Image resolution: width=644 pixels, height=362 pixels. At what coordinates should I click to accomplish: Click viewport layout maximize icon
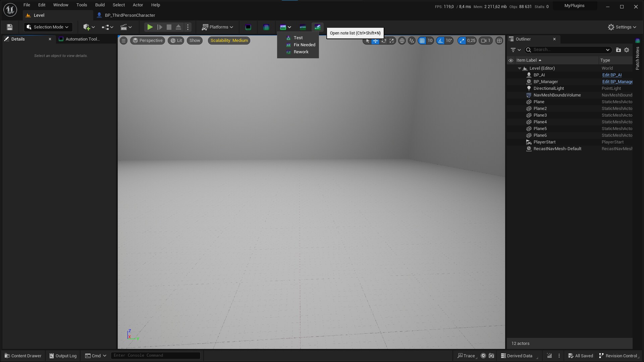(x=499, y=41)
